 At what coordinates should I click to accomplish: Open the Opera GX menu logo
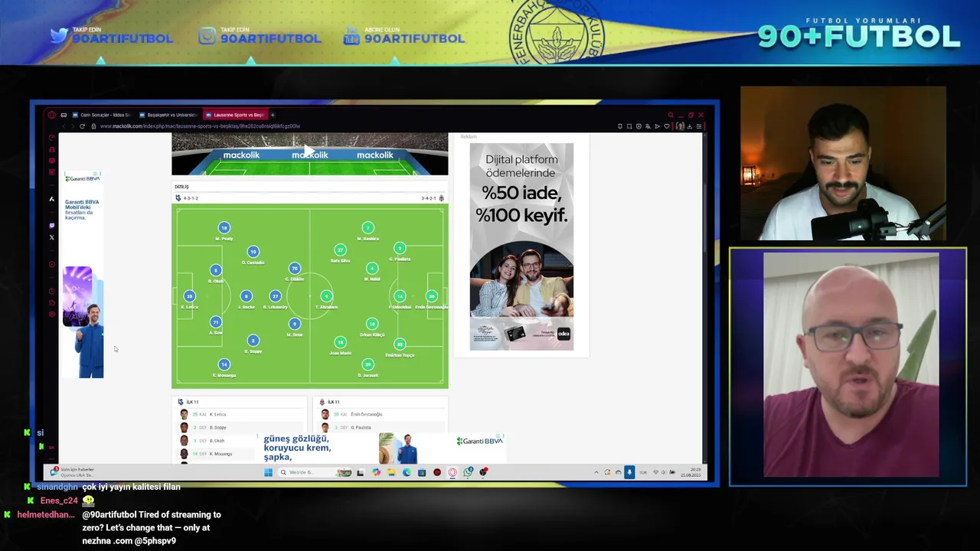51,115
